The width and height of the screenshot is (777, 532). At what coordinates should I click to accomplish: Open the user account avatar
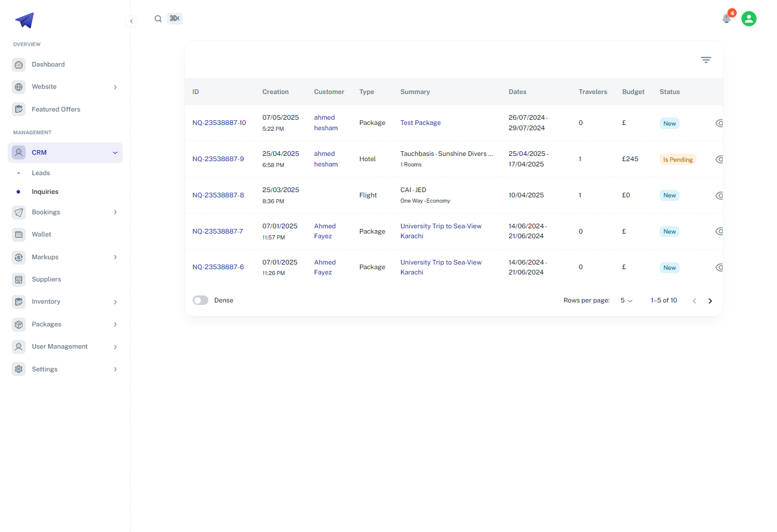click(749, 19)
